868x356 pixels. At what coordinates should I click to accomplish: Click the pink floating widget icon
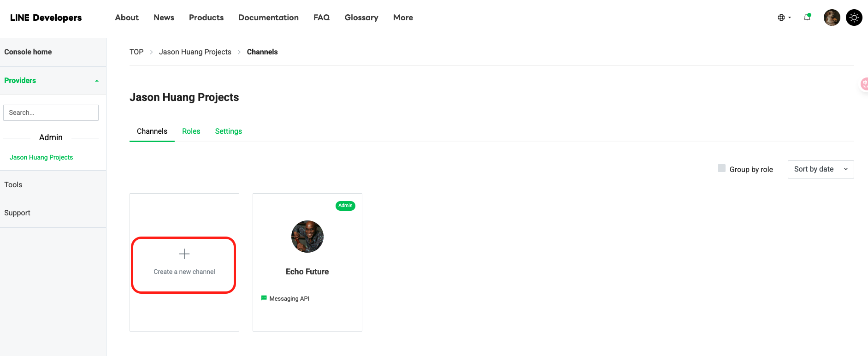pyautogui.click(x=864, y=84)
